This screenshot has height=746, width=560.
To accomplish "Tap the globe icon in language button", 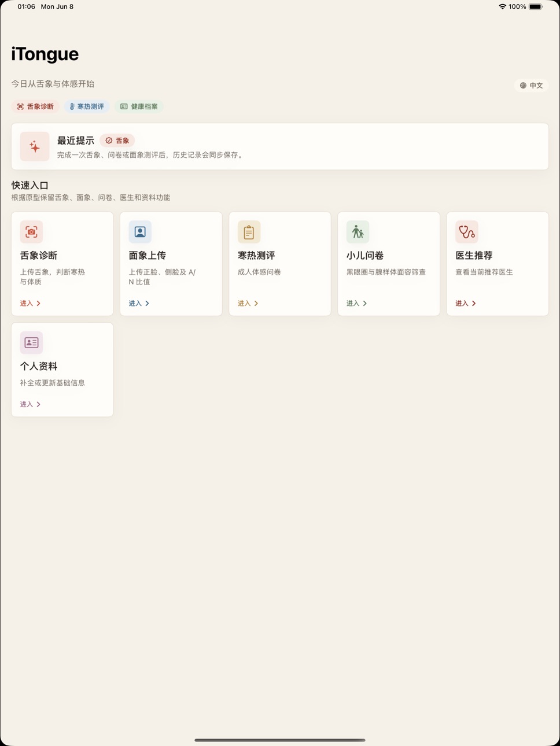I will click(x=523, y=86).
